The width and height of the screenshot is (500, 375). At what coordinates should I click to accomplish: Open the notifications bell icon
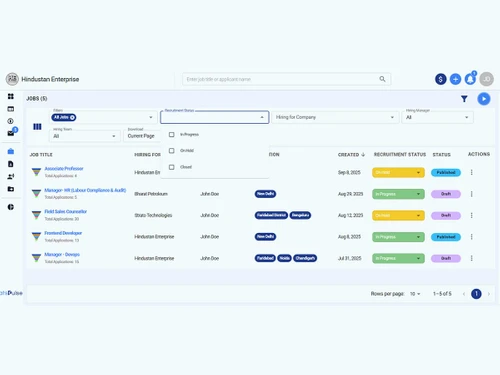tap(470, 79)
